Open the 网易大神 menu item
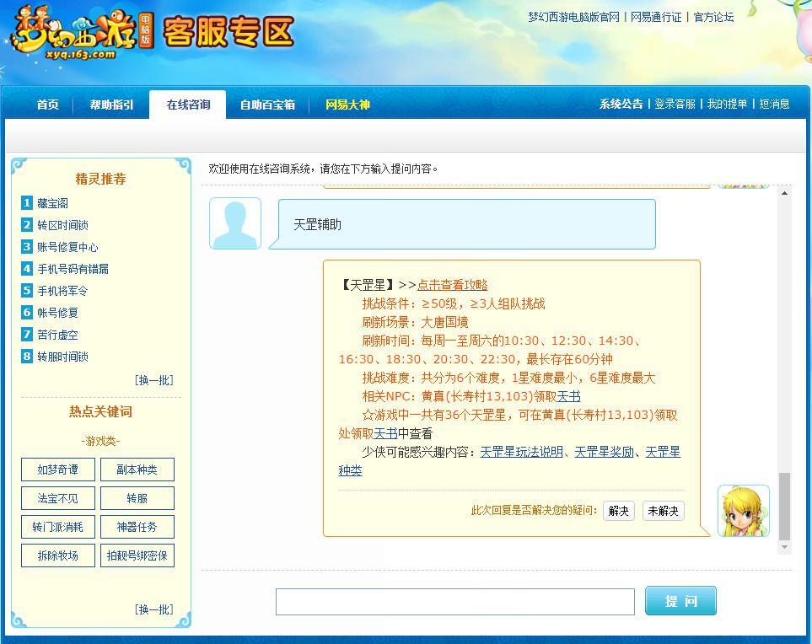 [x=347, y=105]
